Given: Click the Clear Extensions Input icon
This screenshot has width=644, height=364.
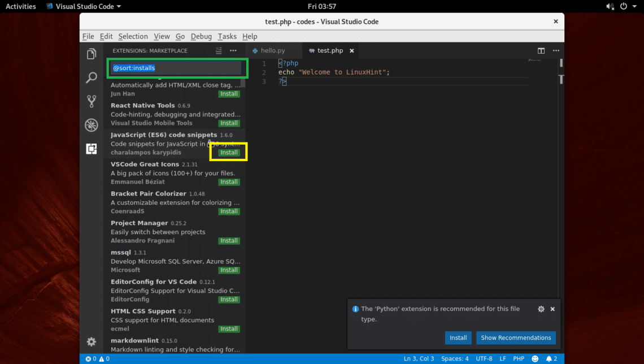Looking at the screenshot, I should coord(219,50).
